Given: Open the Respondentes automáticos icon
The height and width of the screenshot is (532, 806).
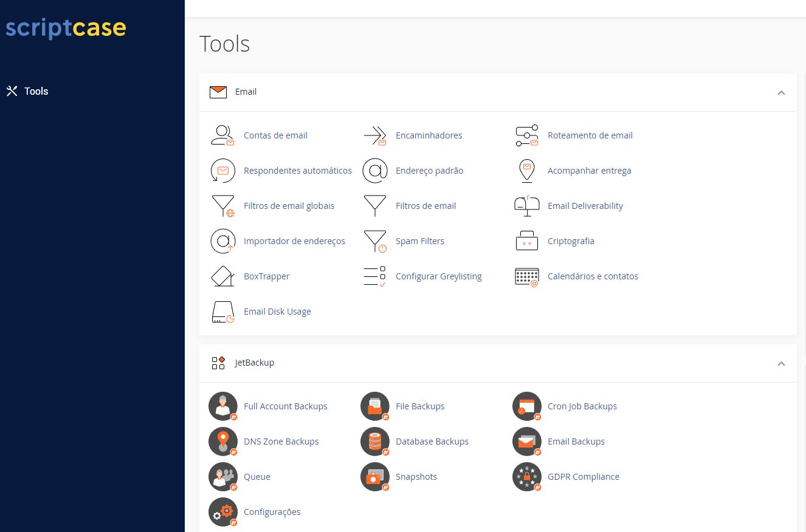Looking at the screenshot, I should (222, 171).
